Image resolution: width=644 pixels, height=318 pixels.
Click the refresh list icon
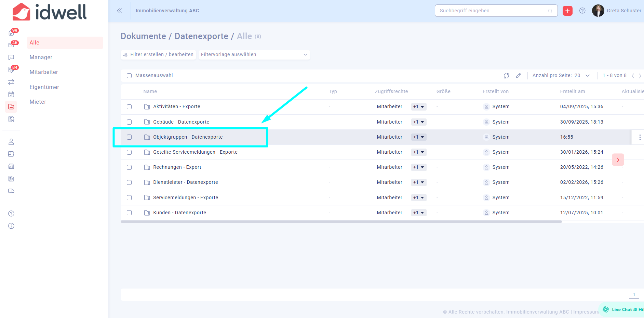506,76
